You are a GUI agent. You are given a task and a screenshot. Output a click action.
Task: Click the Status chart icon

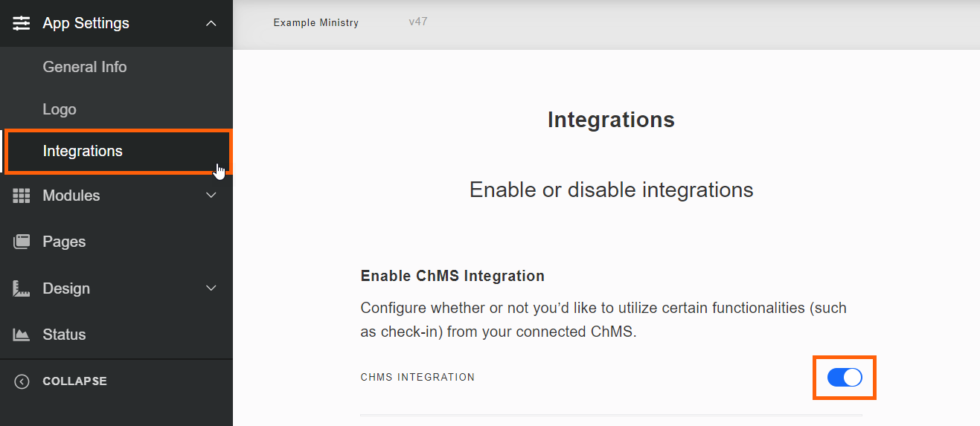pyautogui.click(x=22, y=335)
